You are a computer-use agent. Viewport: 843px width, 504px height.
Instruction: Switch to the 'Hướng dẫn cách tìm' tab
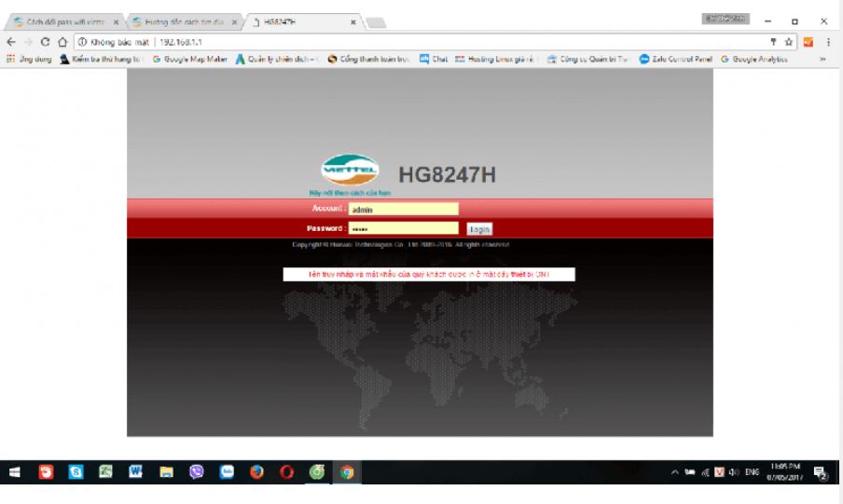(181, 20)
